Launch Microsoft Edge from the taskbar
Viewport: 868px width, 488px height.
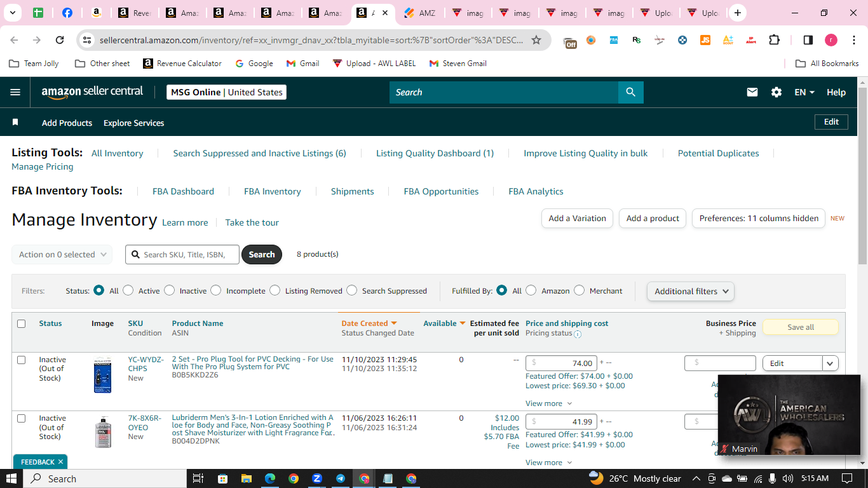(269, 478)
